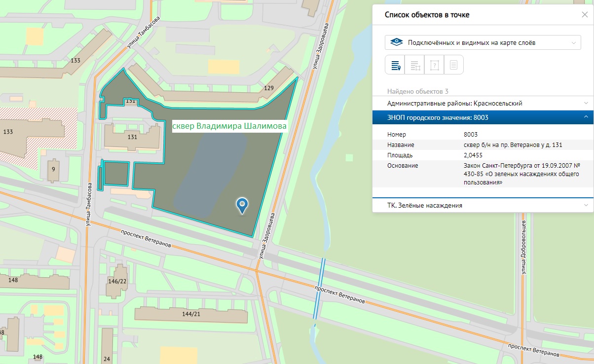Screen dimensions: 594x364
Task: Click the Основание law text value
Action: point(520,174)
